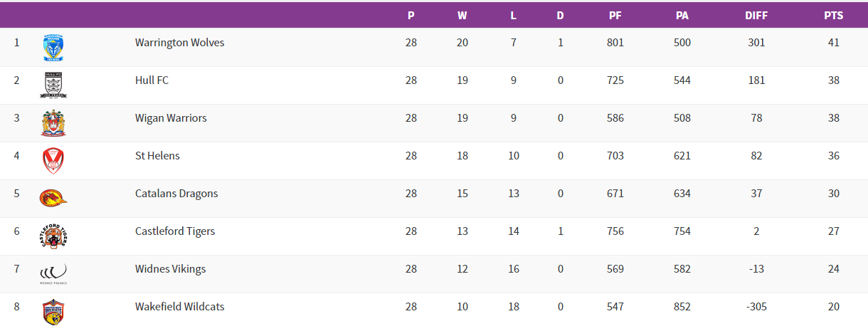Viewport: 868px width, 336px height.
Task: Click the St Helens club crest
Action: tap(53, 160)
